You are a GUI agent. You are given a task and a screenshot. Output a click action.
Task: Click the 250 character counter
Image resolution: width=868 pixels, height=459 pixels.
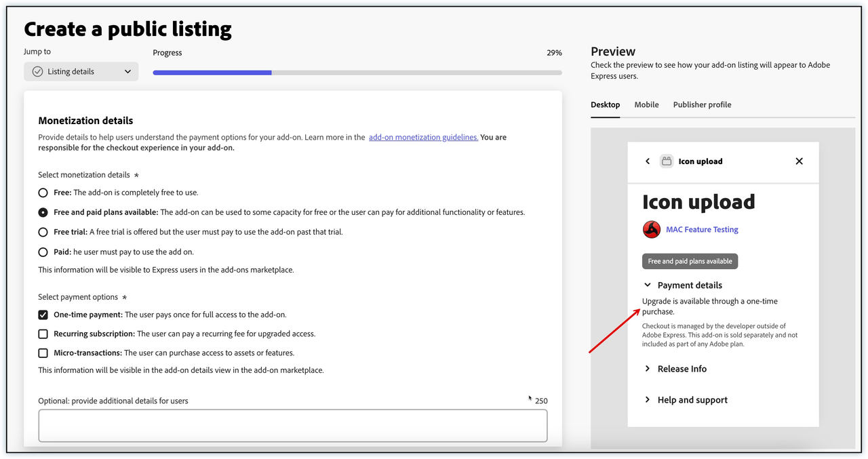tap(541, 401)
